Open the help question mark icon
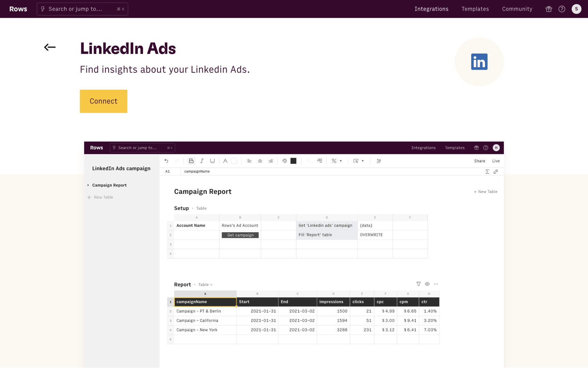The width and height of the screenshot is (588, 368). [x=562, y=9]
